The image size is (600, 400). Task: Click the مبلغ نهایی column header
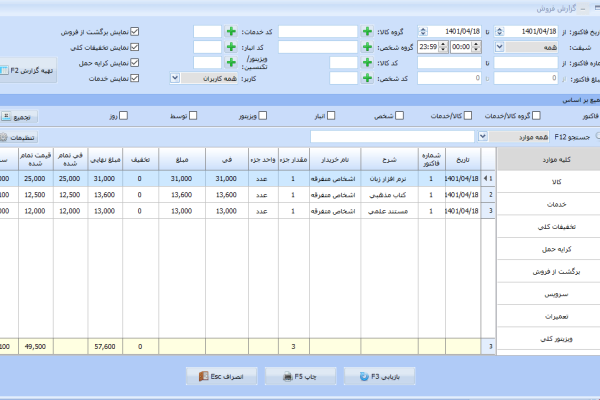[105, 160]
